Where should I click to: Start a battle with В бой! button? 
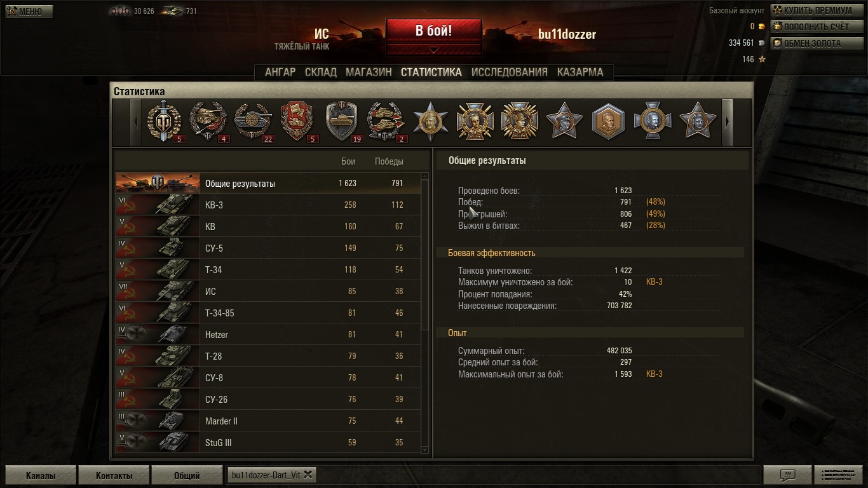pyautogui.click(x=433, y=31)
